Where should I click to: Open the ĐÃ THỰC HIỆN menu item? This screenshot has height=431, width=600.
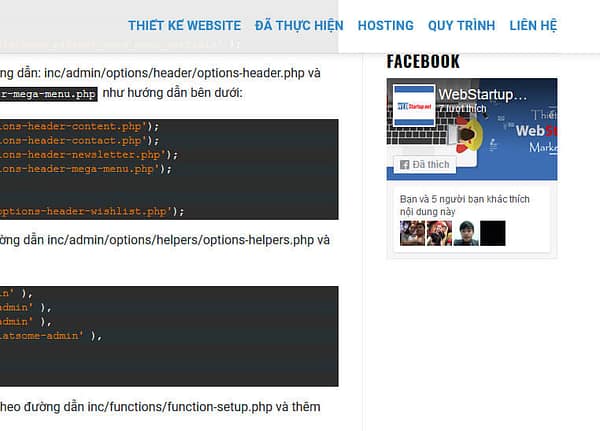[299, 25]
